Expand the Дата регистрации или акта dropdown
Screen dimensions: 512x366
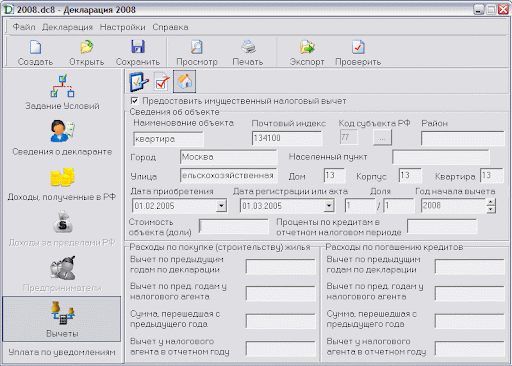(329, 206)
